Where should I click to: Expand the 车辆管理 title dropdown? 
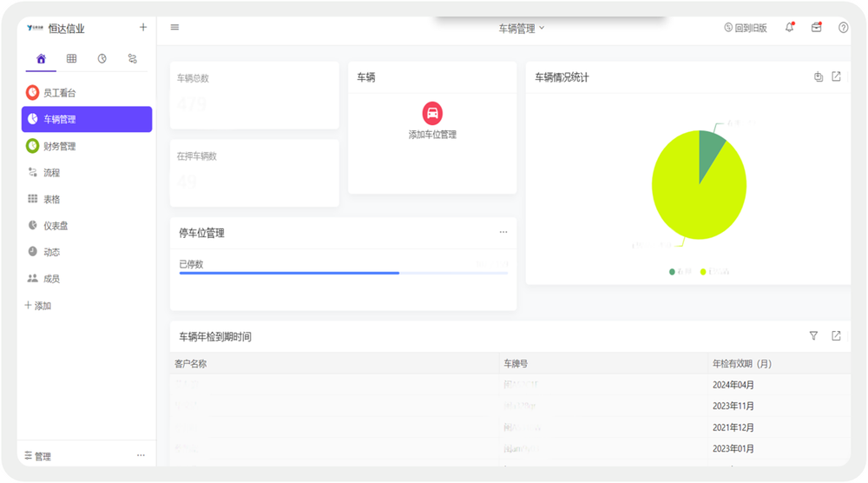[521, 28]
